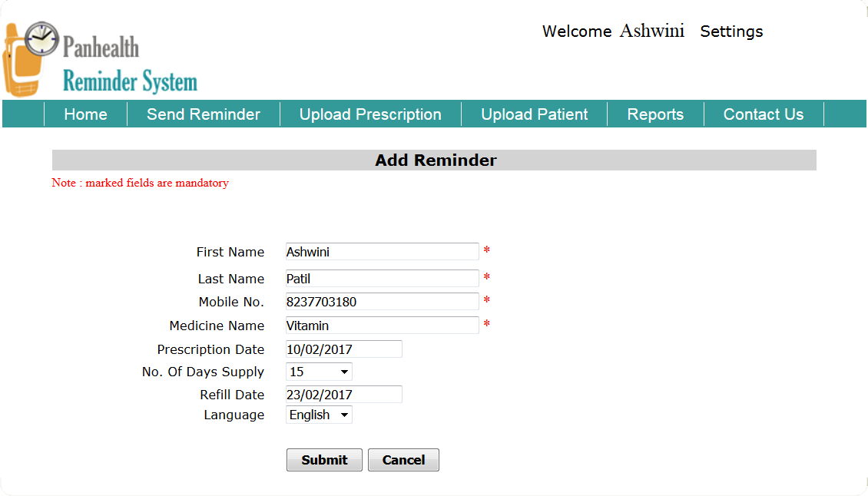Open the Send Reminder menu
Screen dimensions: 868x496
click(203, 114)
